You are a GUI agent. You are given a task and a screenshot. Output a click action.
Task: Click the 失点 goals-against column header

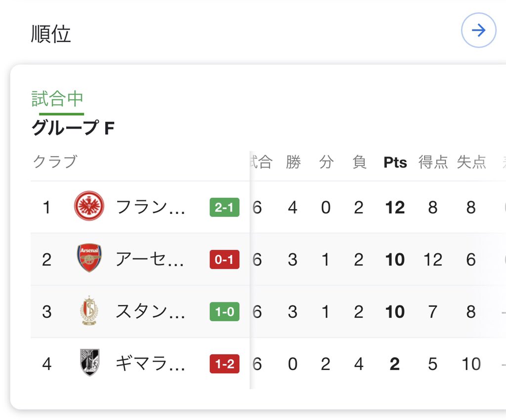coord(471,162)
